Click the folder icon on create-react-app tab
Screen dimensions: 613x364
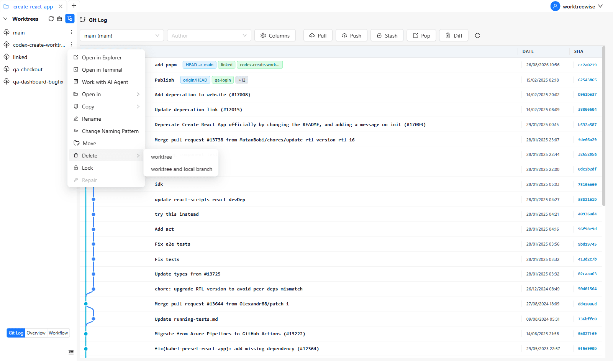(x=6, y=7)
